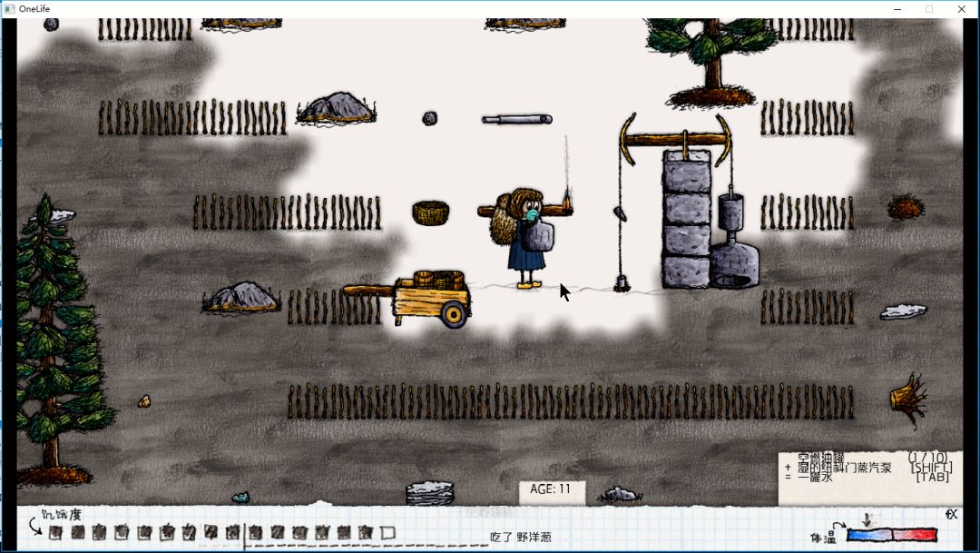This screenshot has height=553, width=980.
Task: Click the first filled hunger box
Action: click(x=55, y=533)
